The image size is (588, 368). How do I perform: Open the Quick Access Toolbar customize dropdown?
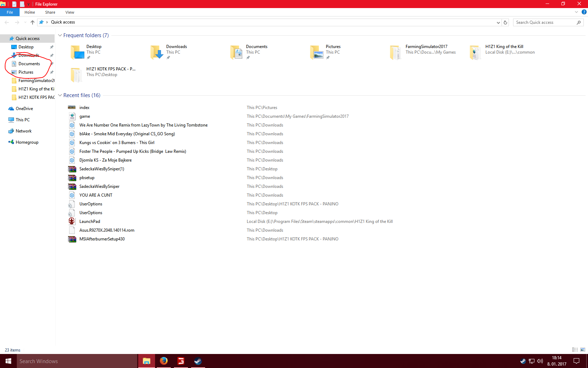click(28, 4)
